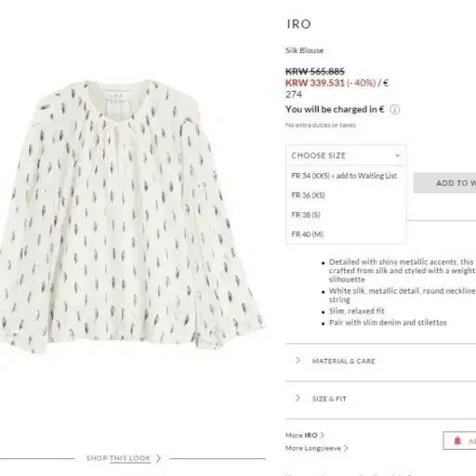Click the arrow beside More IRO
The height and width of the screenshot is (476, 476).
pos(323,435)
